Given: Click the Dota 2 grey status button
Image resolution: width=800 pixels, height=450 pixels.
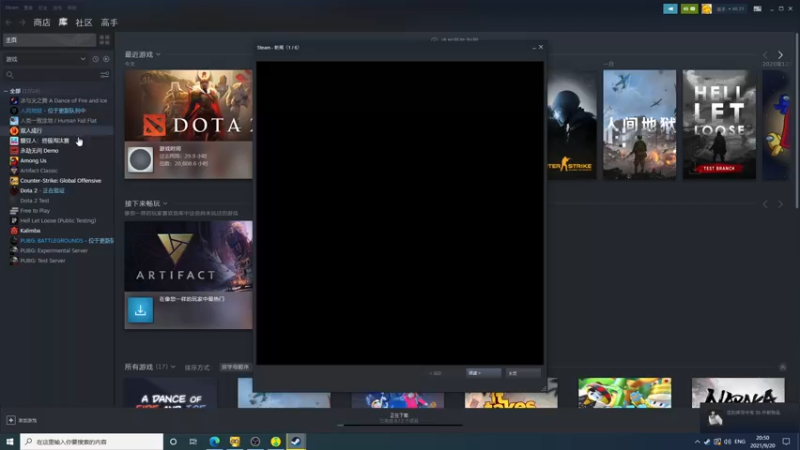Looking at the screenshot, I should [x=140, y=160].
